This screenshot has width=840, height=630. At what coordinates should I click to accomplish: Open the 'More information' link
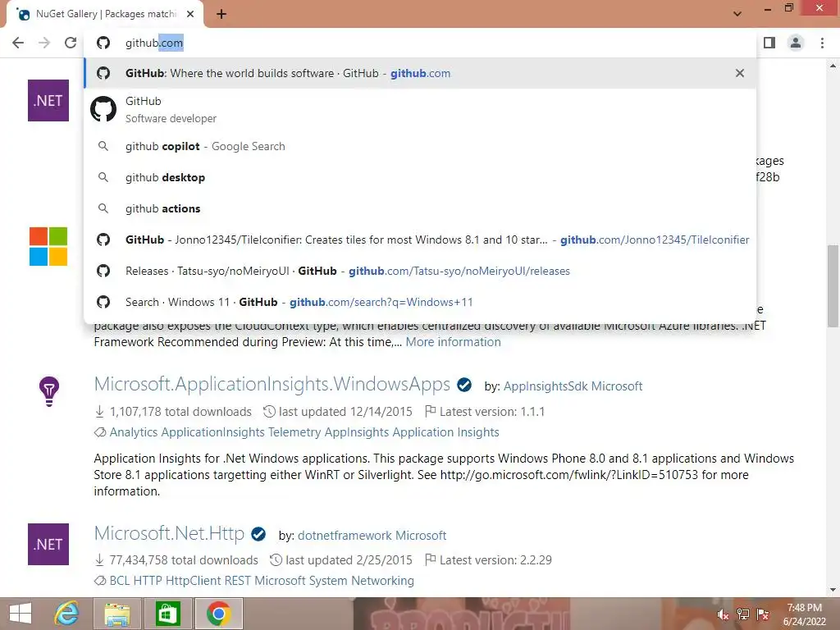(453, 342)
